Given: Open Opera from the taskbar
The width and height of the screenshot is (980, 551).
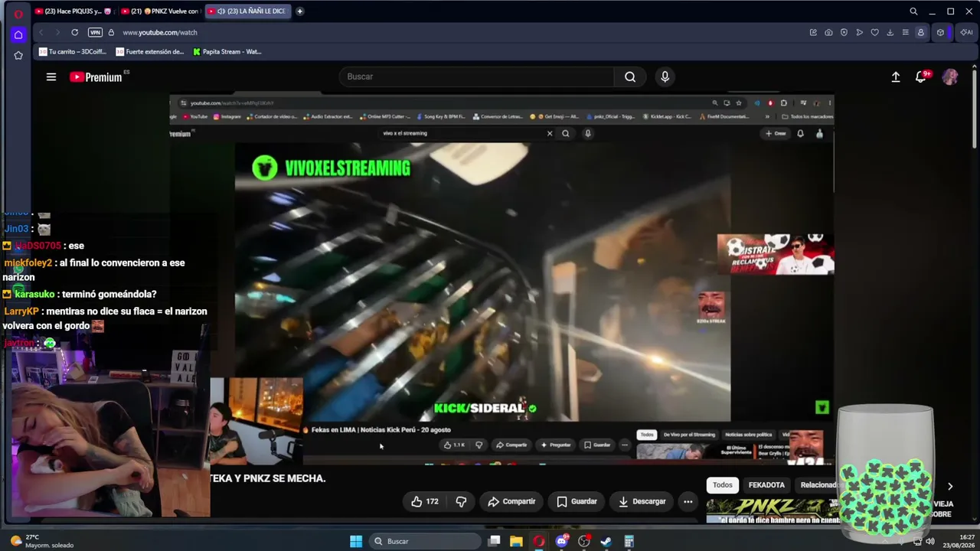Looking at the screenshot, I should (x=539, y=541).
